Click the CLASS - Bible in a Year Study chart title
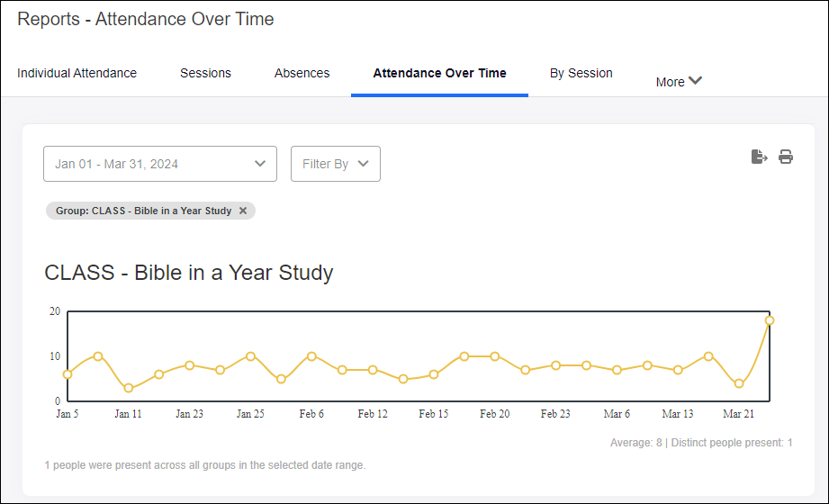The image size is (829, 504). point(189,273)
